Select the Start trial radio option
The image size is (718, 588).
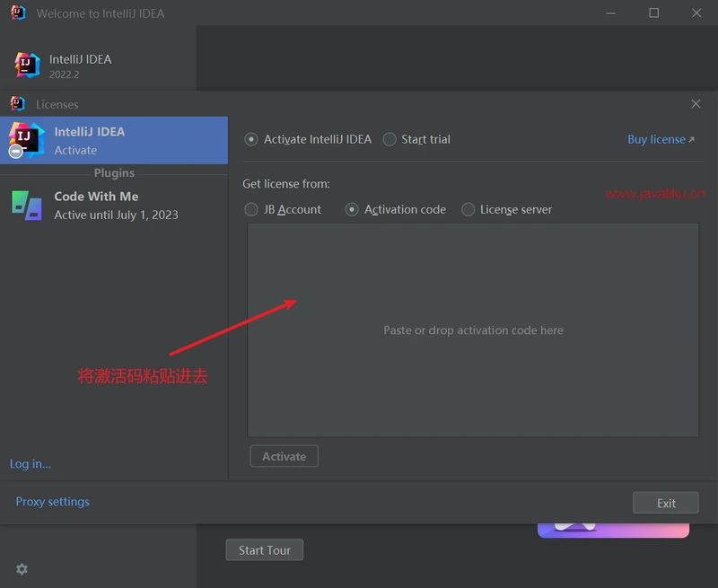(x=390, y=140)
